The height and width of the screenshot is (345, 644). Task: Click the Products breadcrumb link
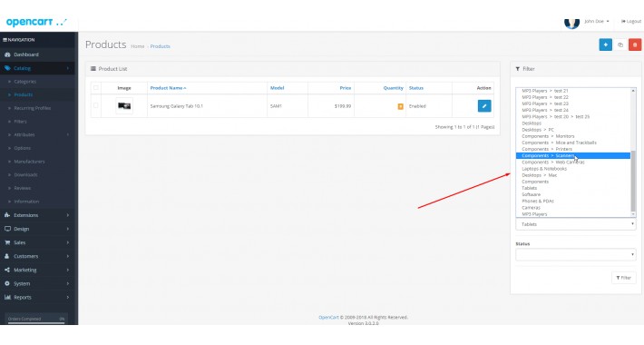[161, 46]
